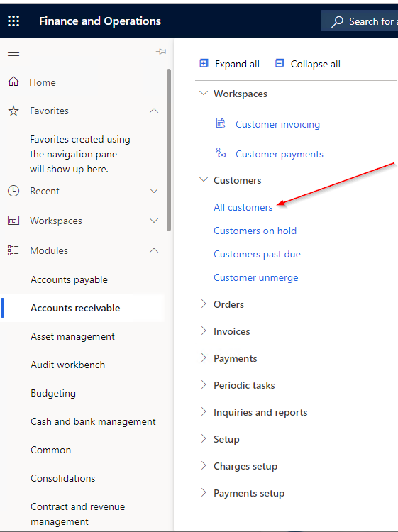Click the Collapse all minus icon
Screen dimensions: 398x532
pyautogui.click(x=280, y=63)
